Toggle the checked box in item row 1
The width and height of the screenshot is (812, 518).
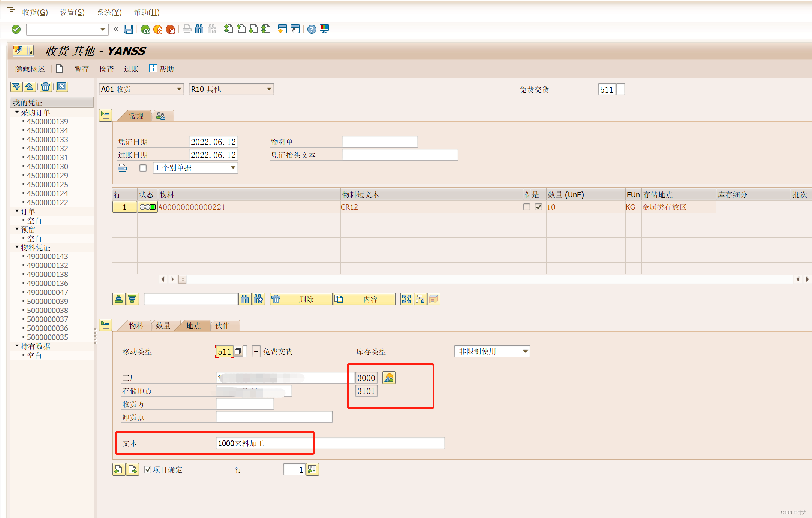538,207
